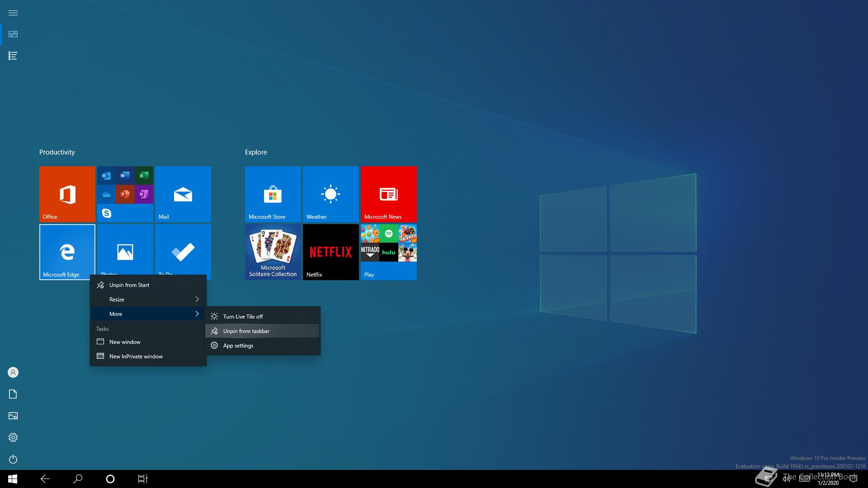The height and width of the screenshot is (488, 868).
Task: Open the Play folder tile
Action: [x=389, y=252]
